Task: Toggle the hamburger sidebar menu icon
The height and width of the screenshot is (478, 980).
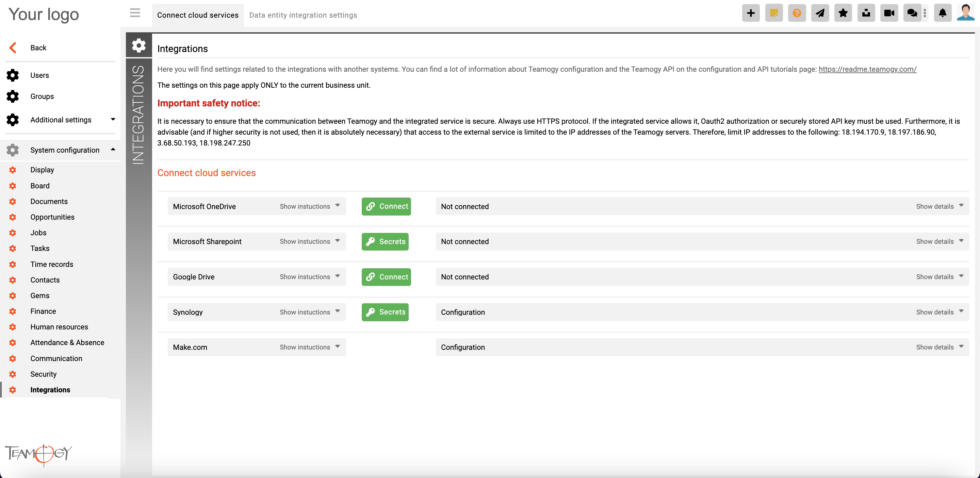Action: [x=135, y=13]
